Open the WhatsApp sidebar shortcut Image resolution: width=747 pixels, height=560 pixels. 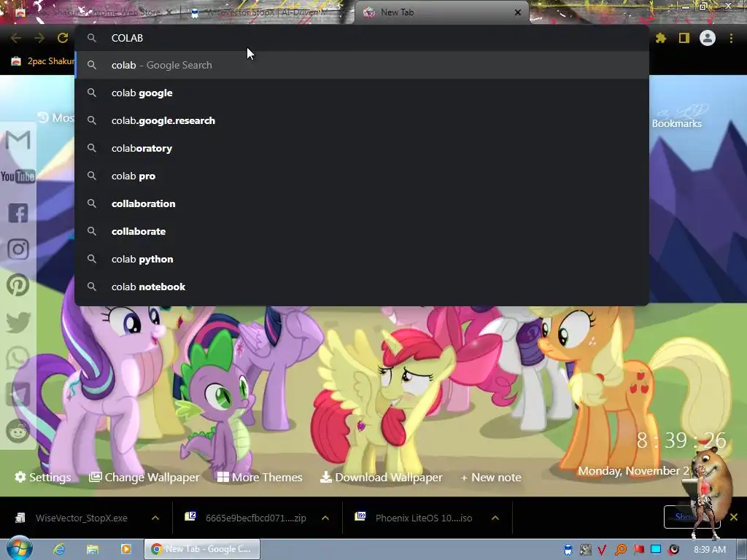pos(18,358)
